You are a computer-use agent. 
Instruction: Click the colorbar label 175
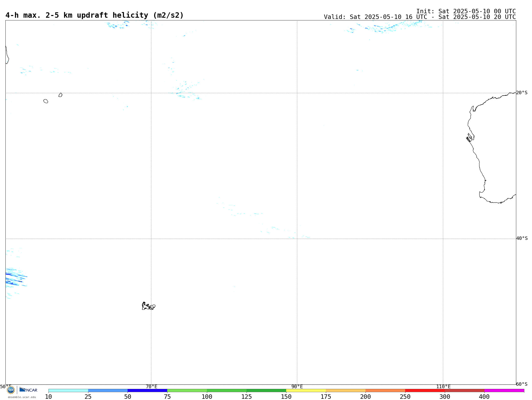(x=326, y=397)
